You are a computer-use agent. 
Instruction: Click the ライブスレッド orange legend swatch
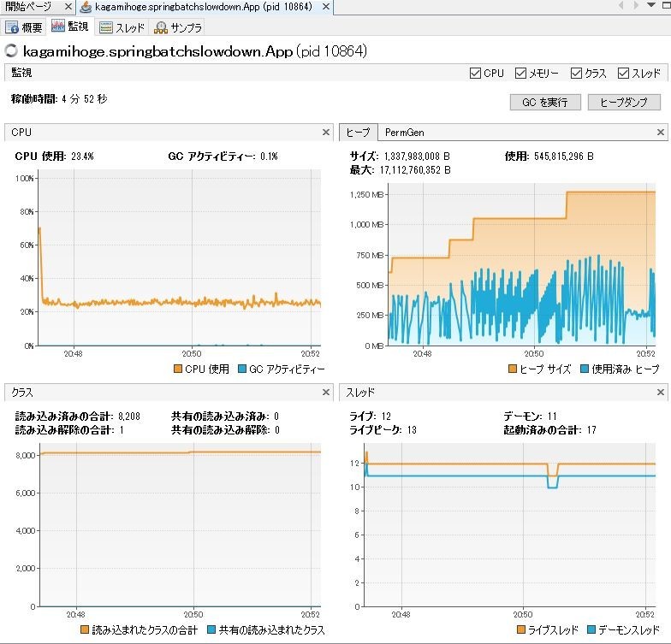pos(520,629)
